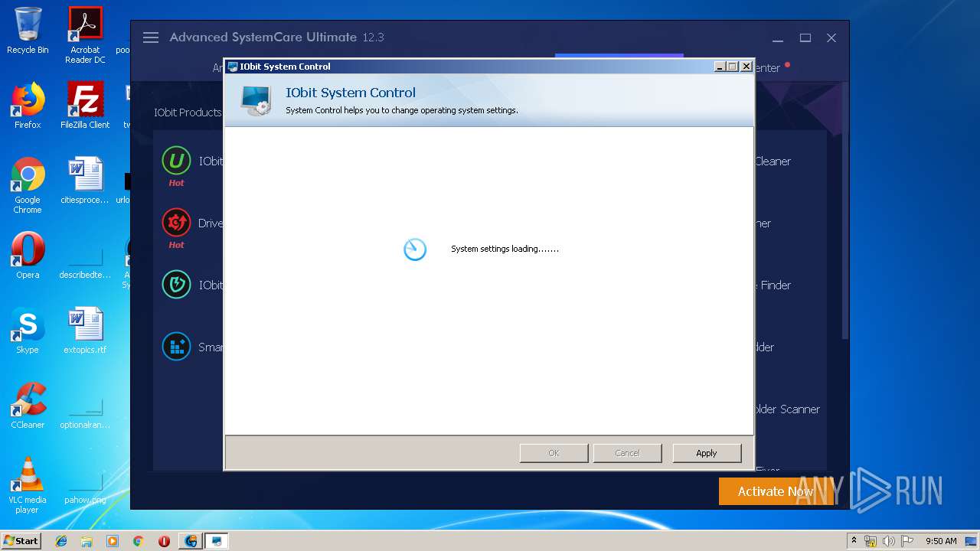The height and width of the screenshot is (551, 980).
Task: Click the volume speaker tray icon
Action: pos(890,541)
